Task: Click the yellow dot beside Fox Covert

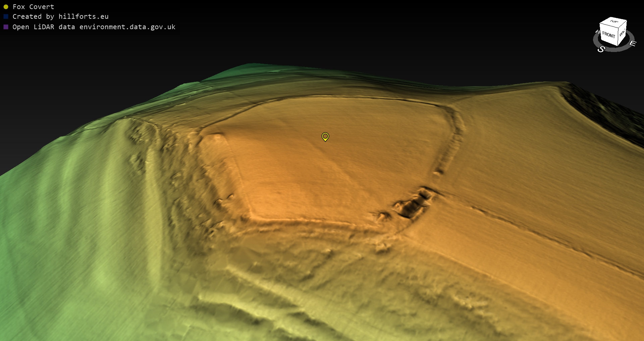Action: click(x=6, y=7)
